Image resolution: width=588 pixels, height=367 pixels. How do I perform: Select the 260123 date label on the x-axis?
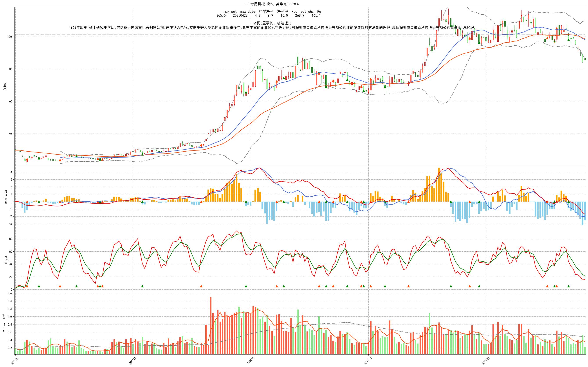coord(485,360)
